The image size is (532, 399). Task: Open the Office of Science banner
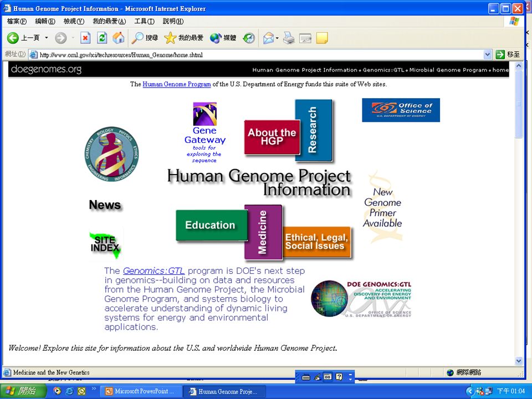click(401, 110)
